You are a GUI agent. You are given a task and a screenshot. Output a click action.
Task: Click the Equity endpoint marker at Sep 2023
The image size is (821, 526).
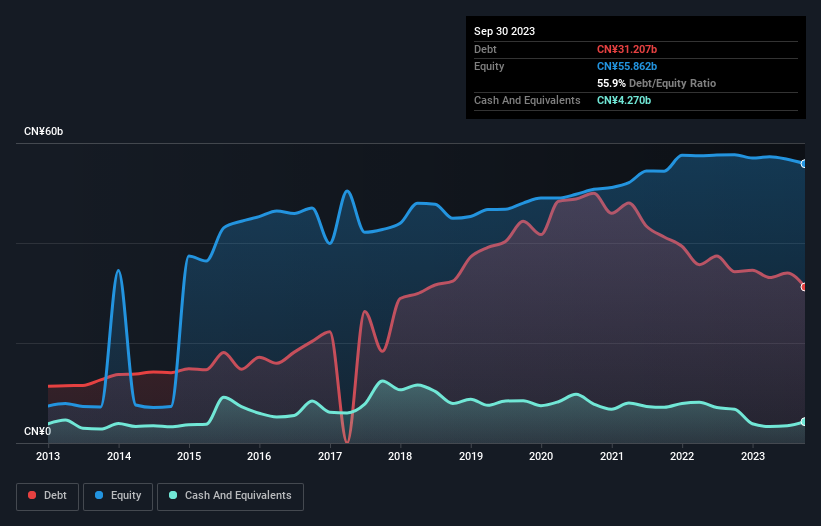tap(804, 164)
